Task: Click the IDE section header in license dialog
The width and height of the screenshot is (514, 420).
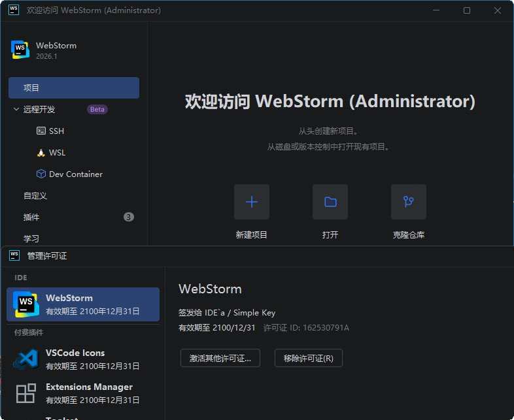Action: 21,278
